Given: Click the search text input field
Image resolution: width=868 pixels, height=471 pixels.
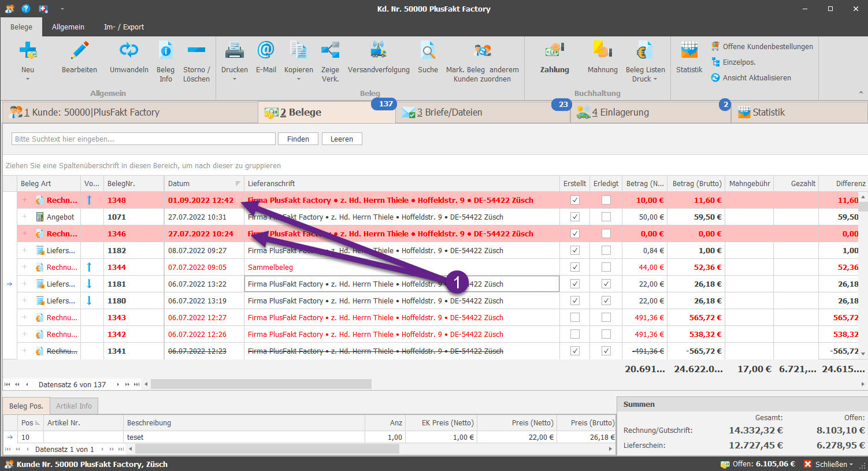Looking at the screenshot, I should coord(143,139).
